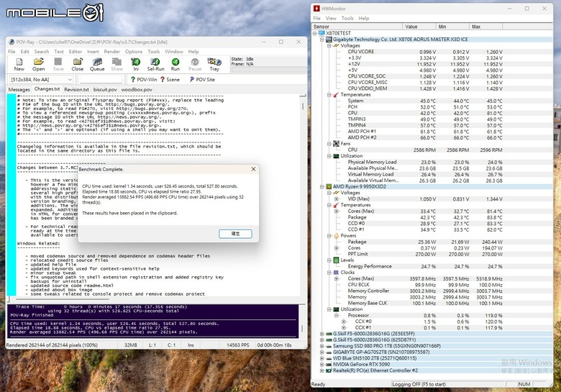Click the HWMonitor app icon in title bar

pyautogui.click(x=316, y=8)
